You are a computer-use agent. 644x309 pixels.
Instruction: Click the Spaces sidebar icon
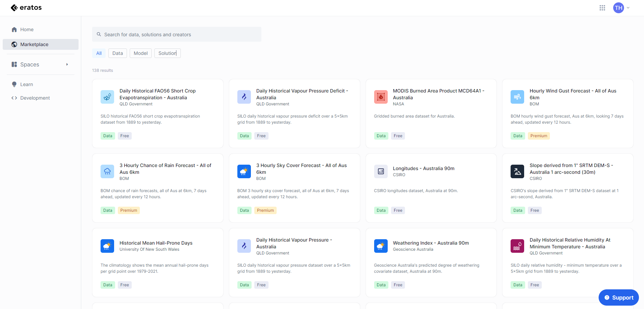coord(14,64)
